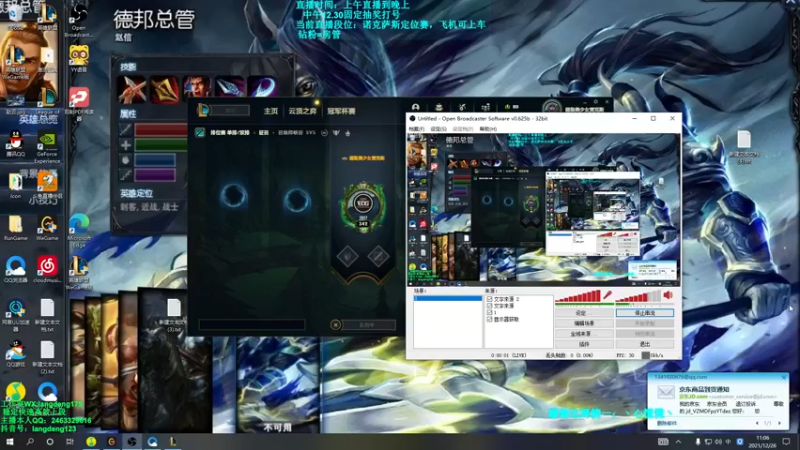Switch to League client icon in taskbar
Screen dimensions: 800x450
click(x=173, y=441)
